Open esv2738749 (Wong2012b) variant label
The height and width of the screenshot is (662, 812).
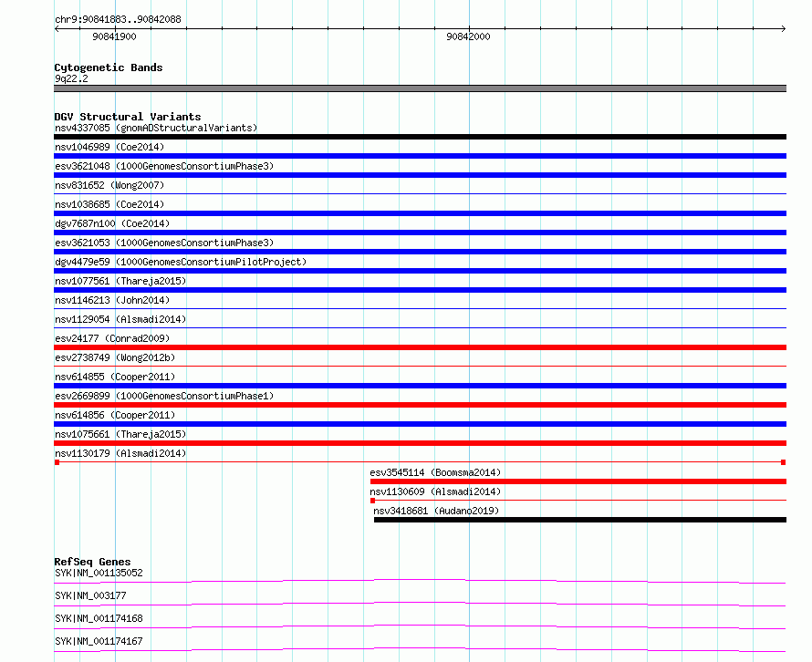[115, 357]
